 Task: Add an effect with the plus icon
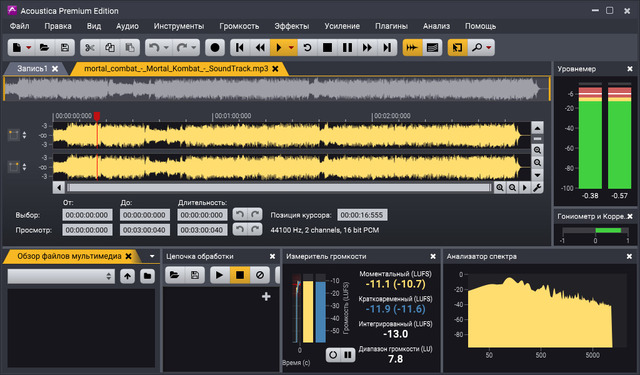pos(266,296)
